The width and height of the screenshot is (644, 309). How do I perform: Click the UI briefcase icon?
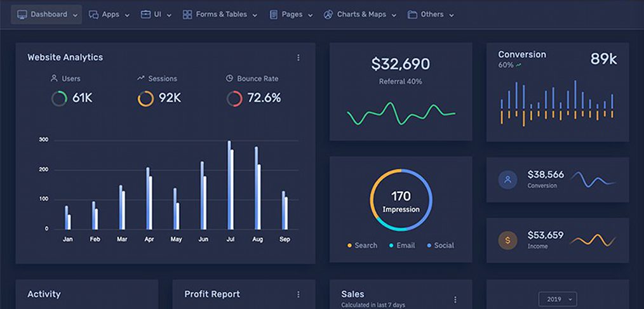pyautogui.click(x=145, y=15)
